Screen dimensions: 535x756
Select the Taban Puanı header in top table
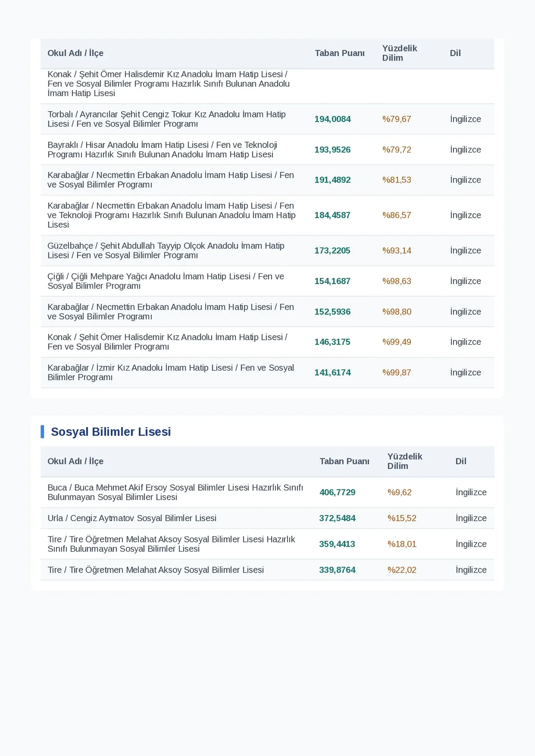[340, 53]
